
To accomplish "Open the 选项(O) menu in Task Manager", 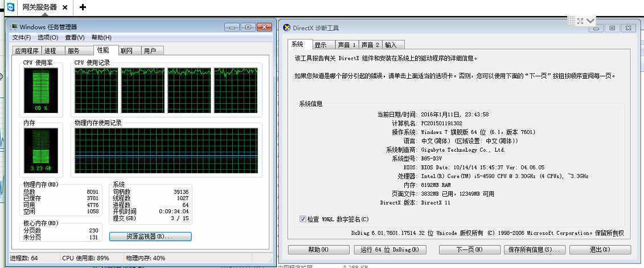I will tap(48, 38).
